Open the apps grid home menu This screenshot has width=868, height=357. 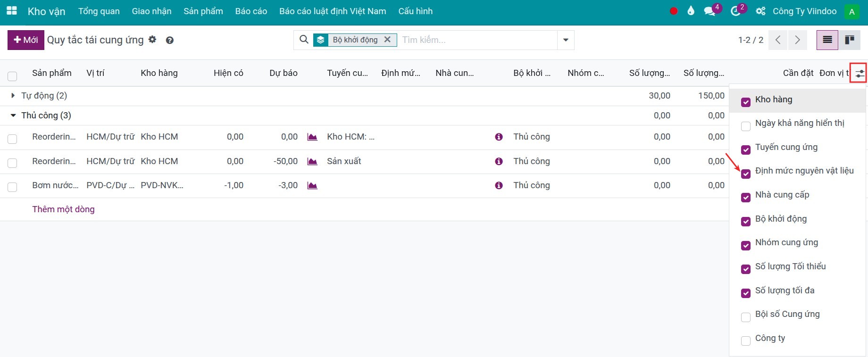(11, 11)
